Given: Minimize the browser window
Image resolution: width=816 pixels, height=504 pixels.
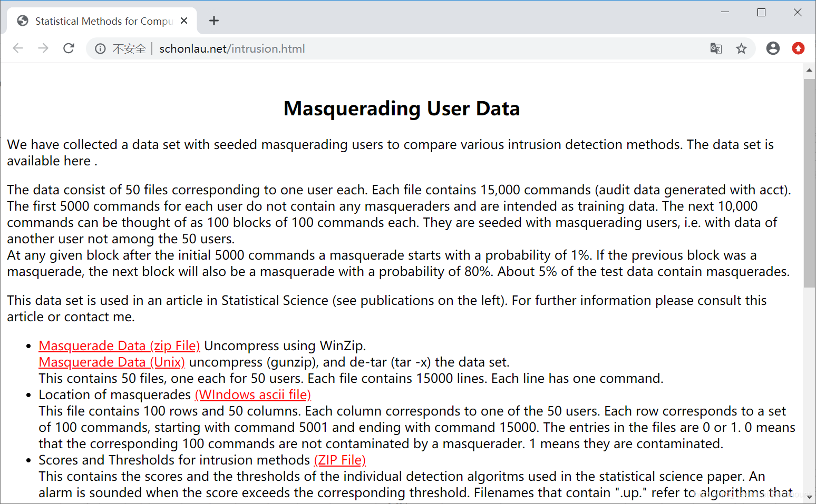Looking at the screenshot, I should [725, 12].
